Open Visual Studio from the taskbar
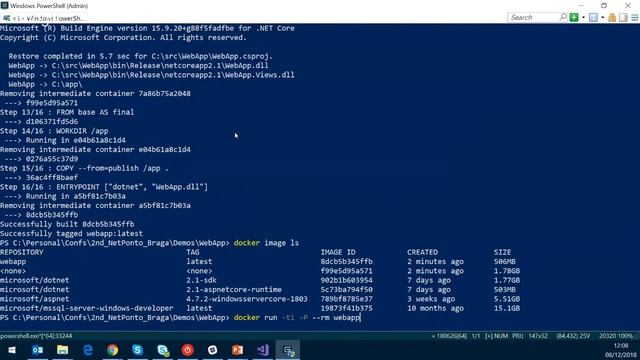 point(262,350)
